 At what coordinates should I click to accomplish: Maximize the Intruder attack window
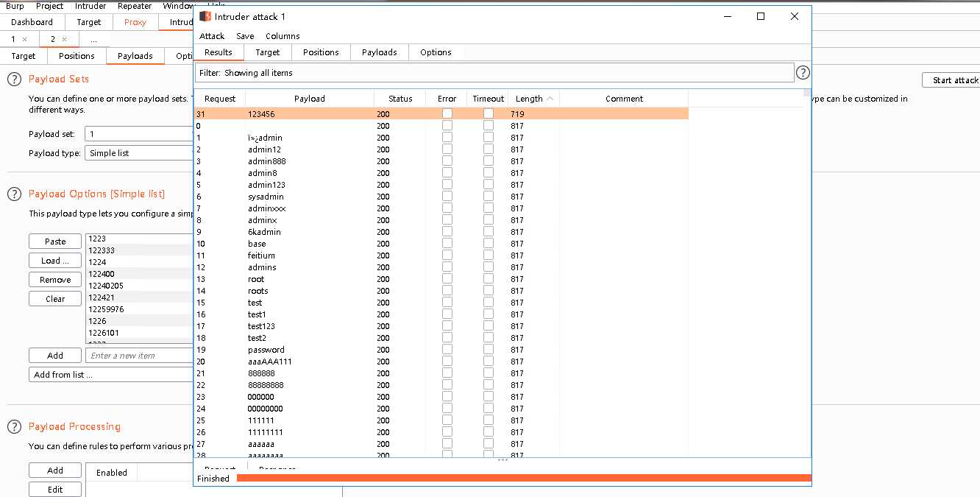[761, 16]
